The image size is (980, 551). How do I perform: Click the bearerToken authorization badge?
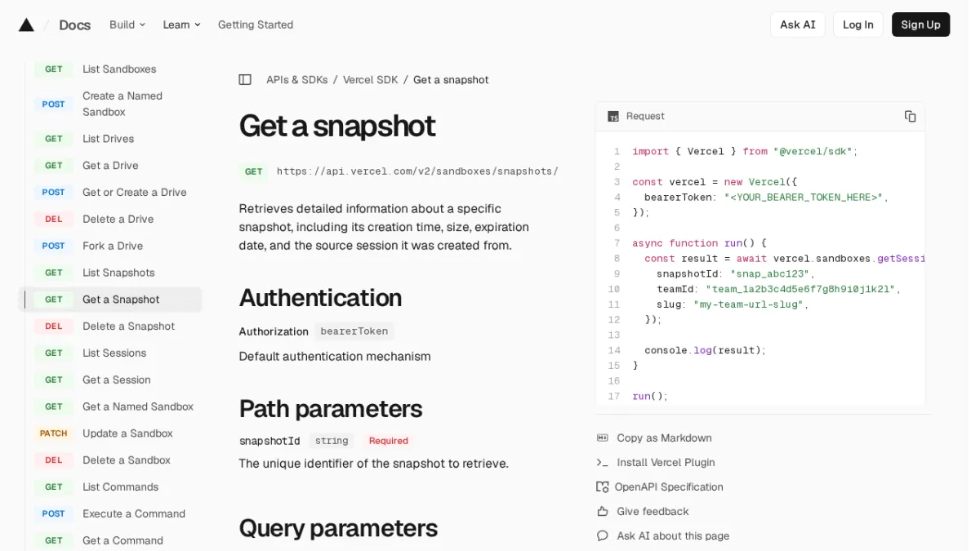coord(354,331)
